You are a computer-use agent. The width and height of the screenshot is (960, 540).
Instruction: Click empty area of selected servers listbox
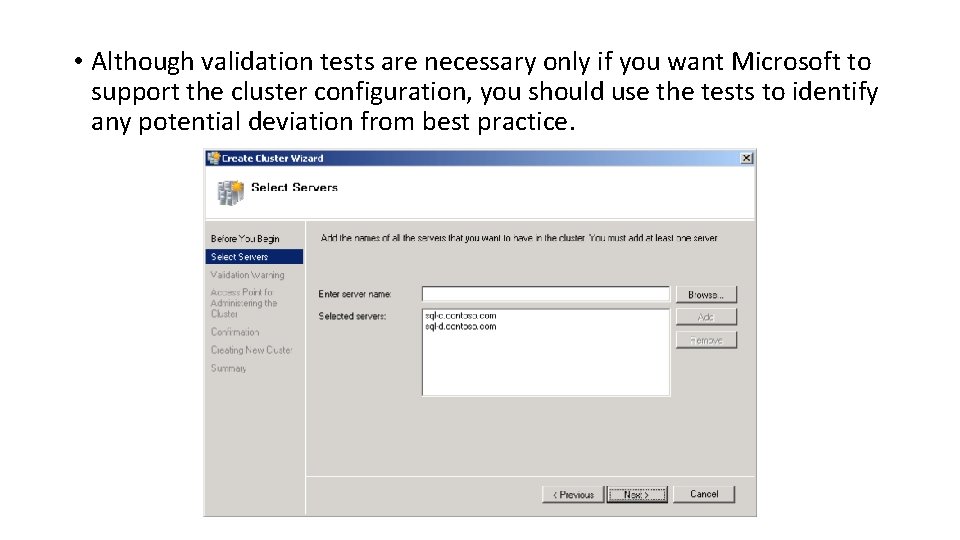(x=546, y=367)
